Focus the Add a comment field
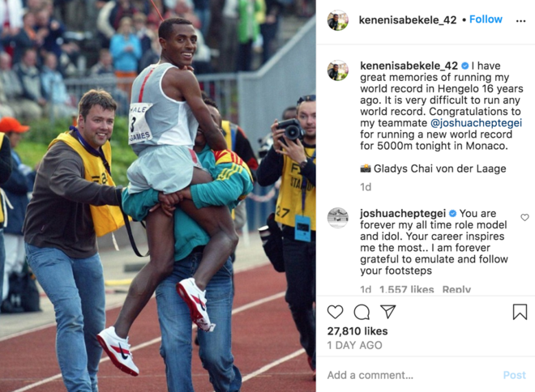Screen dimensions: 535x392 pos(411,375)
